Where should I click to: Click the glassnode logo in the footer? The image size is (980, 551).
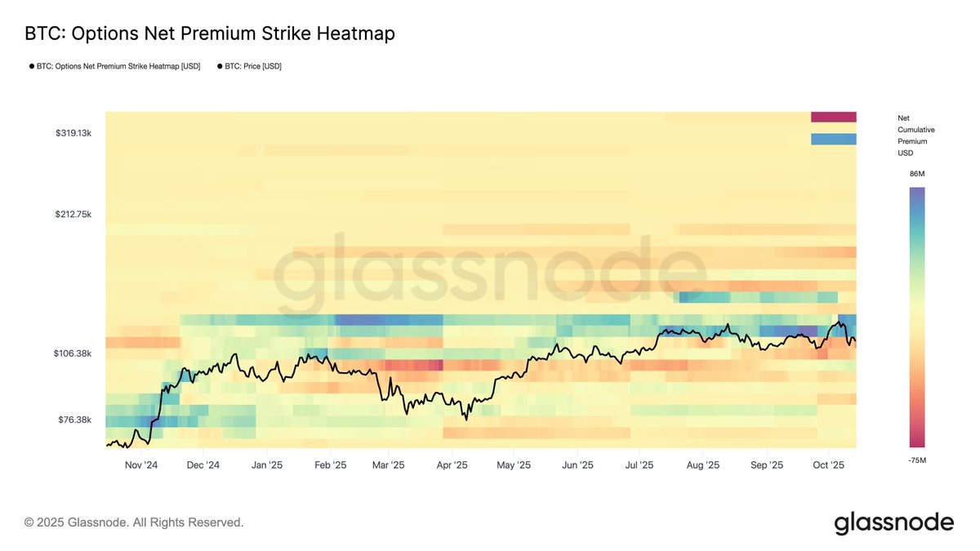(893, 522)
